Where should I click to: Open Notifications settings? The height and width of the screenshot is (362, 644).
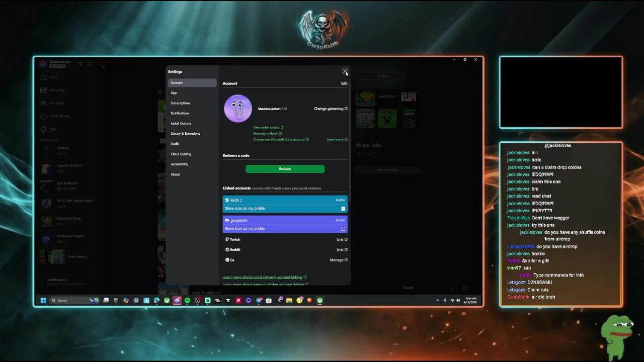(192, 113)
